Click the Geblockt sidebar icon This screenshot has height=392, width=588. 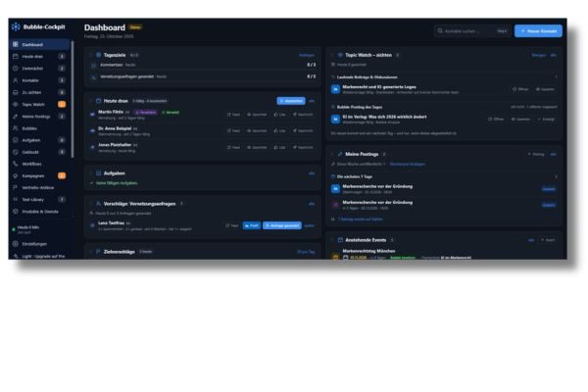coord(16,152)
